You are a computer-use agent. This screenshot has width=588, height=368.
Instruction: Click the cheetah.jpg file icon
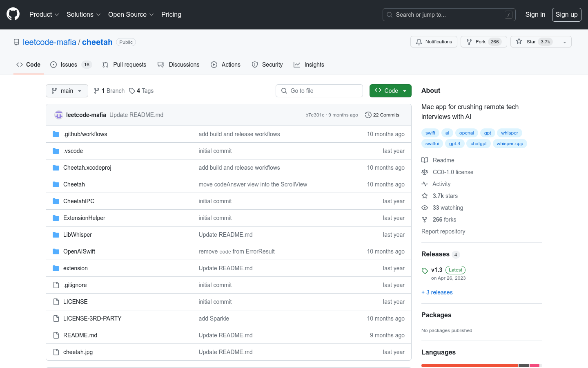pos(56,352)
